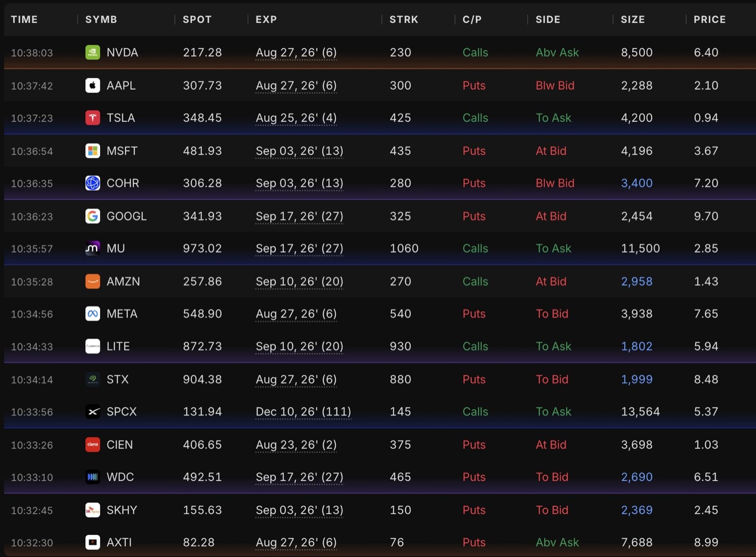This screenshot has height=557, width=756.
Task: Click AAPL side label Blw Bid
Action: coord(555,85)
